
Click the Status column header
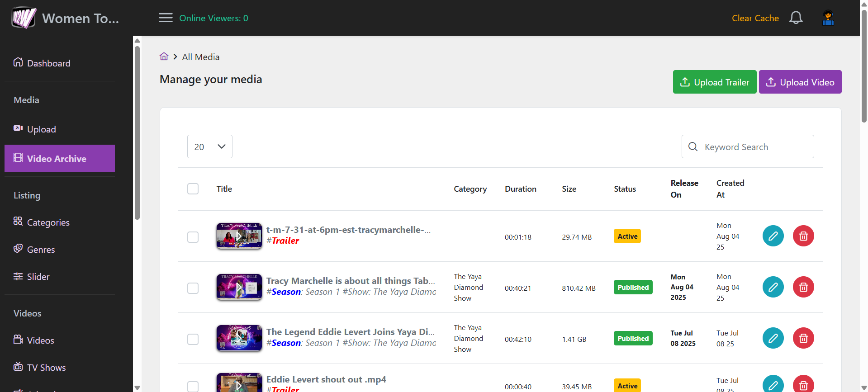625,189
